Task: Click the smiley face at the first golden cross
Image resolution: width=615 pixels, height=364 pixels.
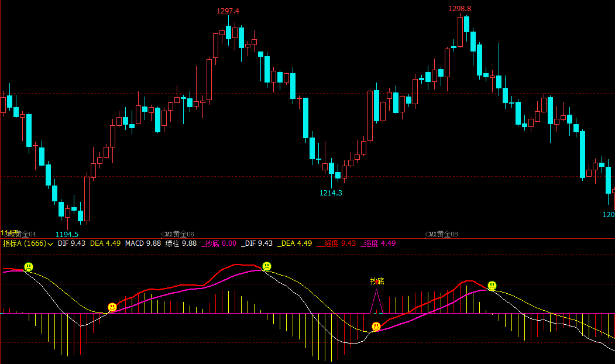Action: tap(112, 307)
